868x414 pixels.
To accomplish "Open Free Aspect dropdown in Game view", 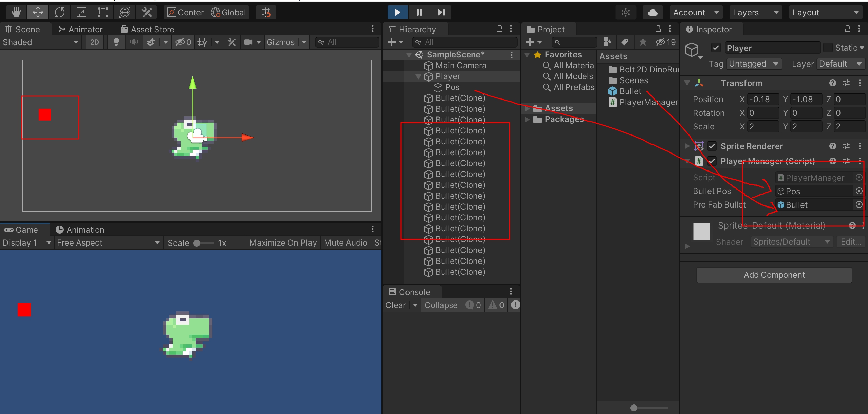I will coord(108,243).
